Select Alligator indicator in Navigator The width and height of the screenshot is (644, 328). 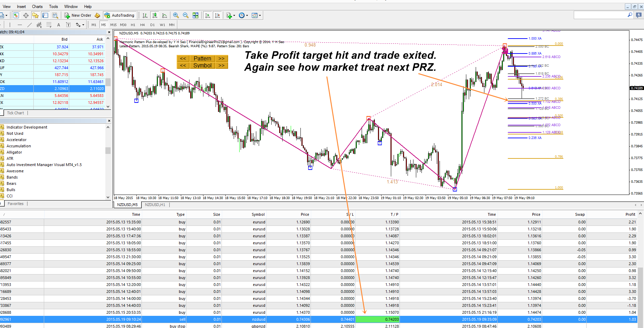(14, 152)
